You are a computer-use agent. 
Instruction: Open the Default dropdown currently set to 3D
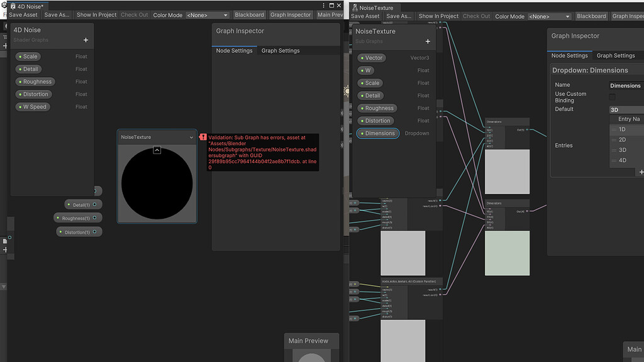(x=627, y=109)
